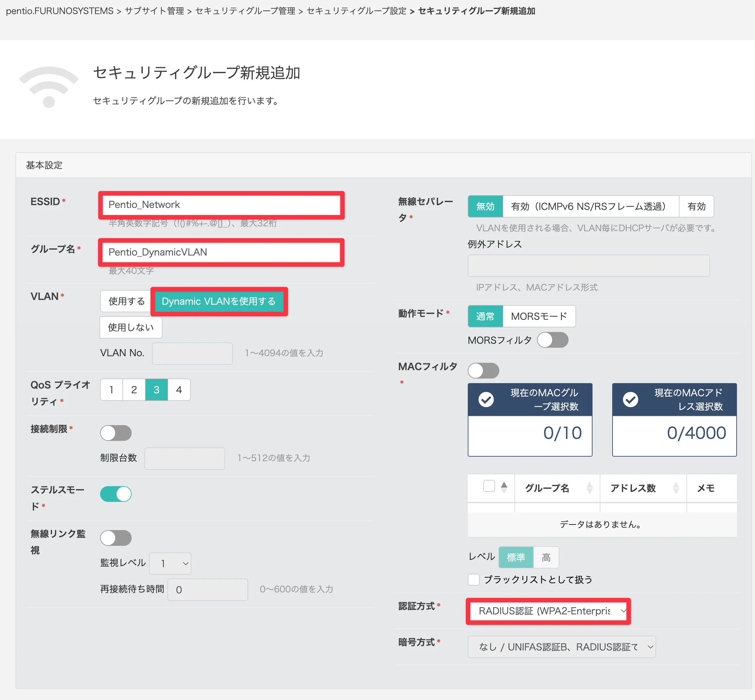This screenshot has width=755, height=700.
Task: Enable the MACフィルタ toggle
Action: tap(483, 371)
